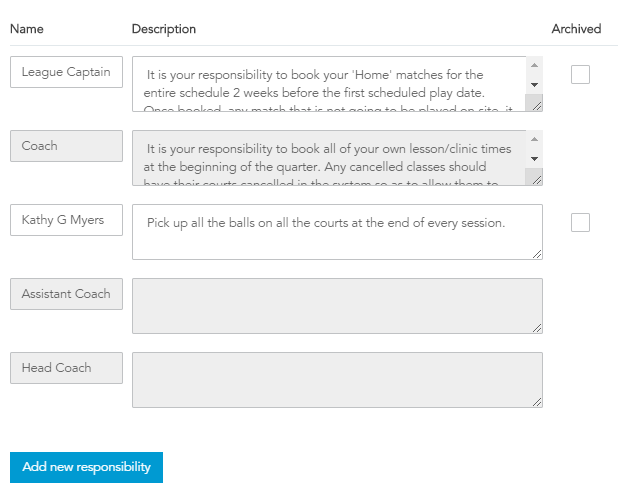Image resolution: width=618 pixels, height=495 pixels.
Task: Tick the Archived checkbox for League Captain
Action: tap(580, 74)
